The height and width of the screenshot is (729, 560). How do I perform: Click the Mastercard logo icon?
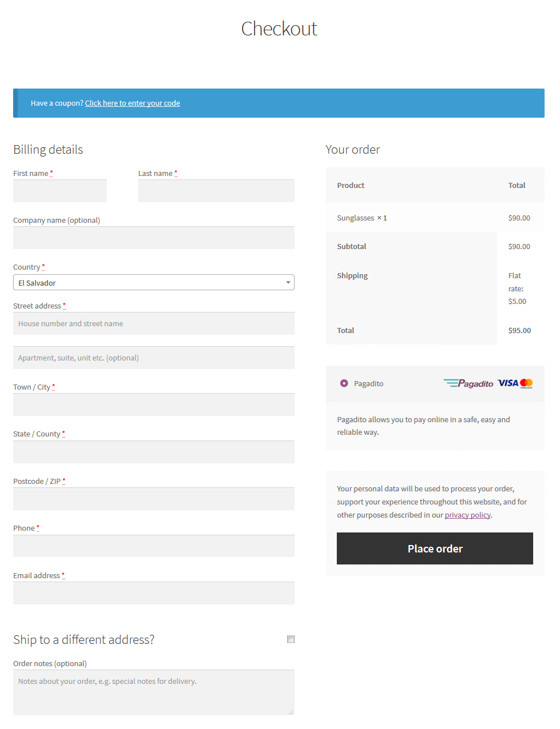[526, 383]
